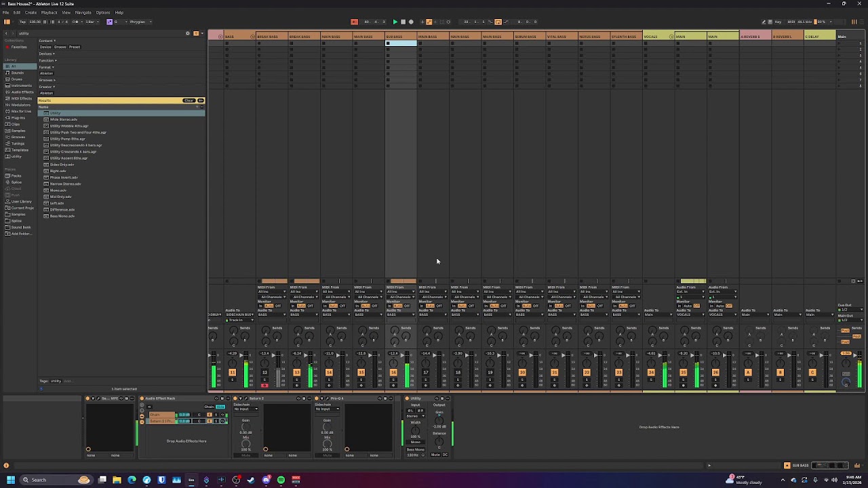Click the green Play button in transport
868x488 pixels.
(395, 22)
